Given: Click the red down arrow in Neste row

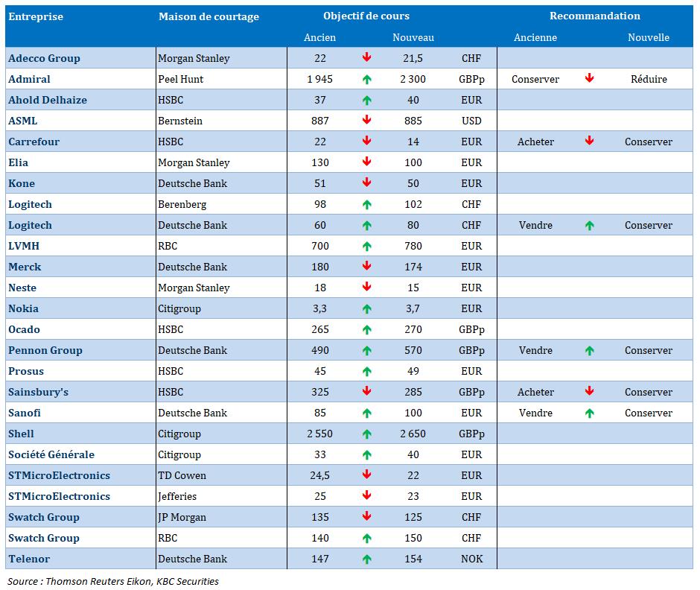Looking at the screenshot, I should (x=366, y=288).
